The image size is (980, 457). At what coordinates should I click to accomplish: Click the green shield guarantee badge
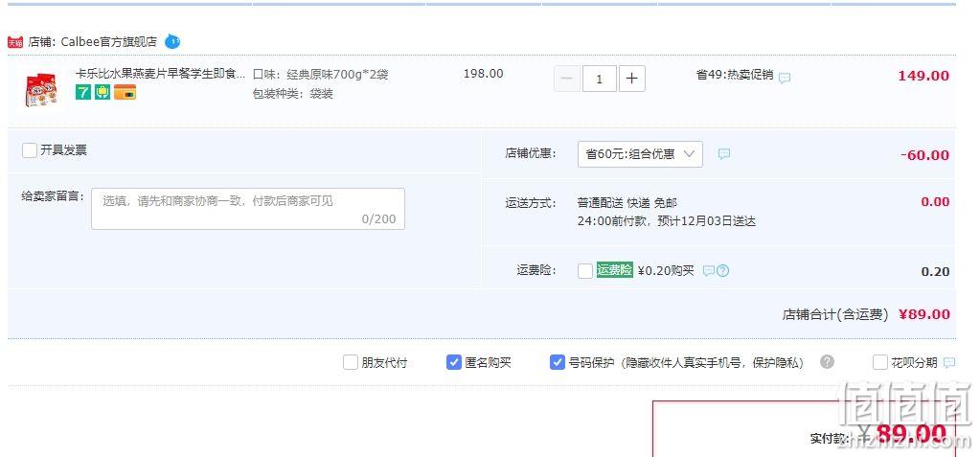click(x=103, y=93)
